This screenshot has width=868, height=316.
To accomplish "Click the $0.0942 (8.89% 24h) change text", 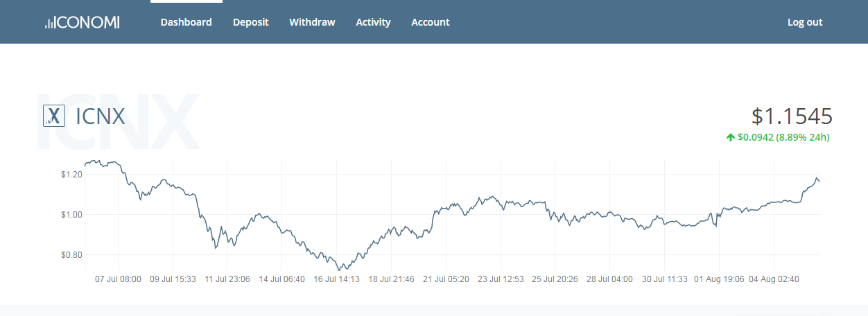I will click(x=783, y=137).
